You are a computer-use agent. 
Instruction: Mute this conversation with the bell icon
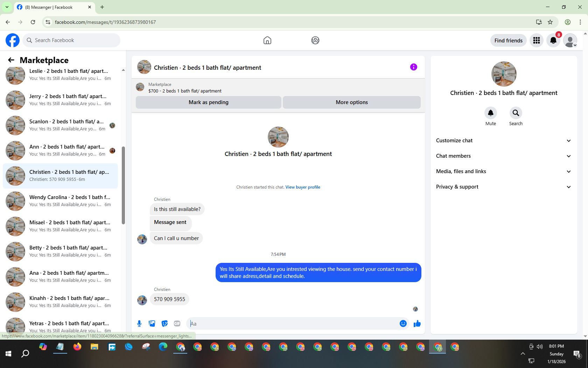[x=491, y=113]
